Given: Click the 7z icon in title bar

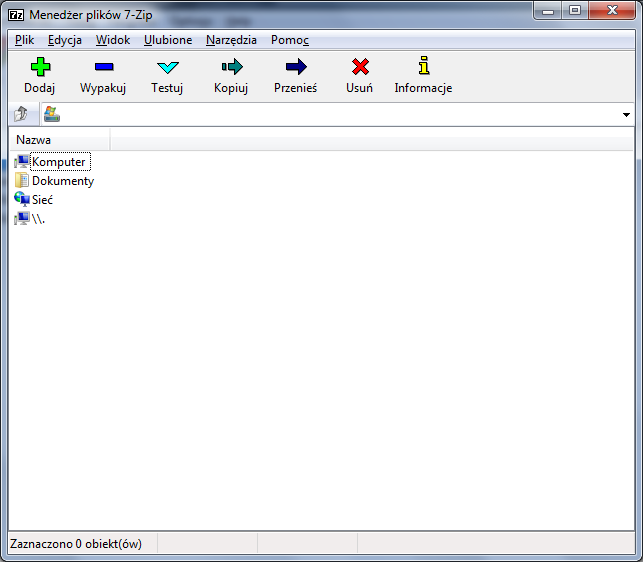Looking at the screenshot, I should tap(16, 15).
